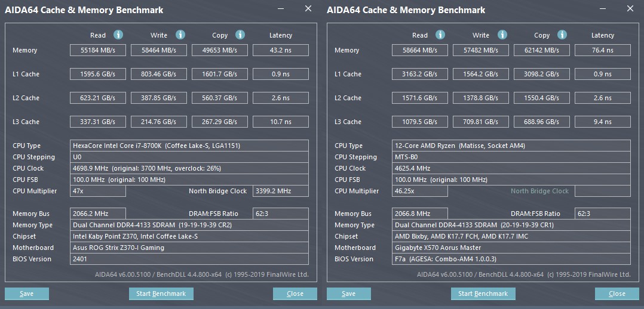Click the 12-Core AMD Ryzen CPU type field
644x309 pixels.
(511, 146)
